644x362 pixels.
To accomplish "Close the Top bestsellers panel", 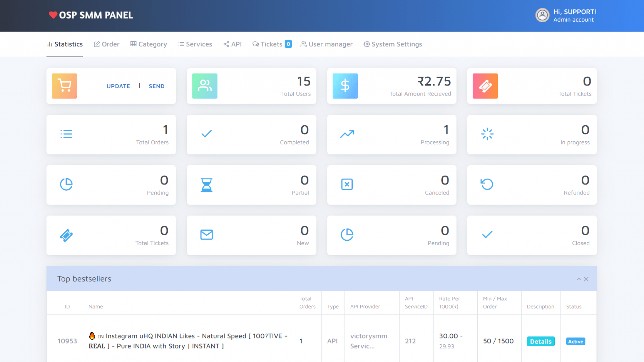I will [x=586, y=279].
